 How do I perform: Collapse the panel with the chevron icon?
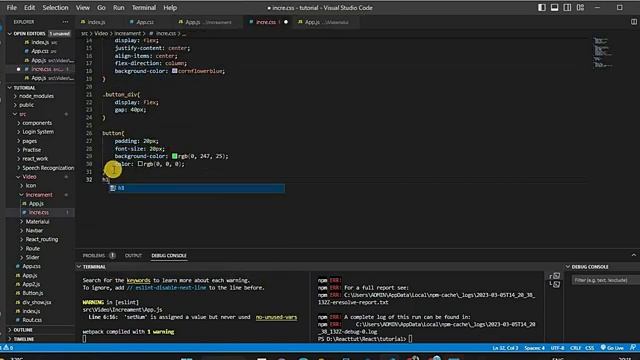point(633,256)
